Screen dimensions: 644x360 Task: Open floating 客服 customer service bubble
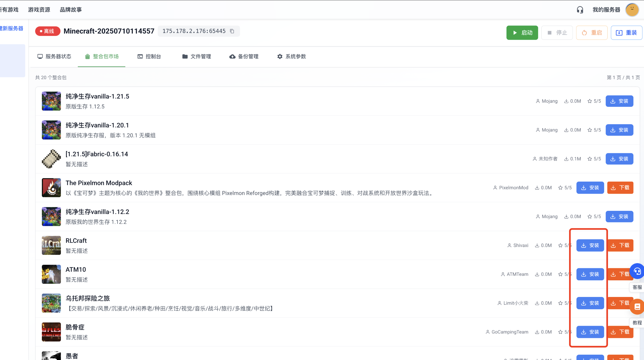coord(637,271)
